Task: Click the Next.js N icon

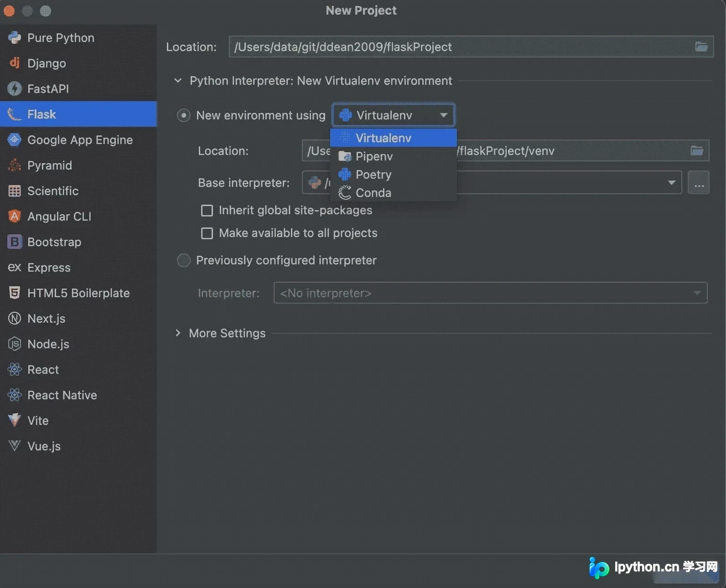Action: 15,319
